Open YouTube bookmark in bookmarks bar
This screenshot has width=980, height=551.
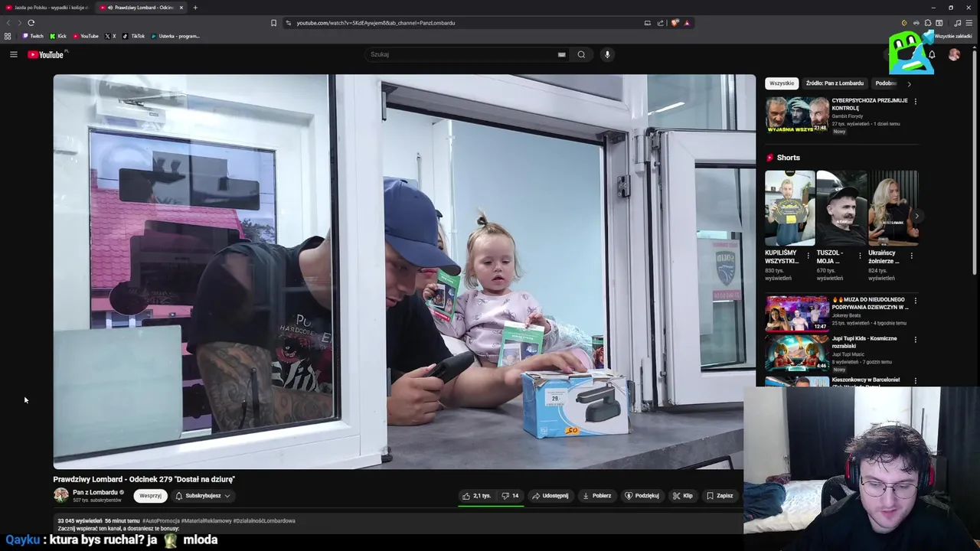[86, 36]
